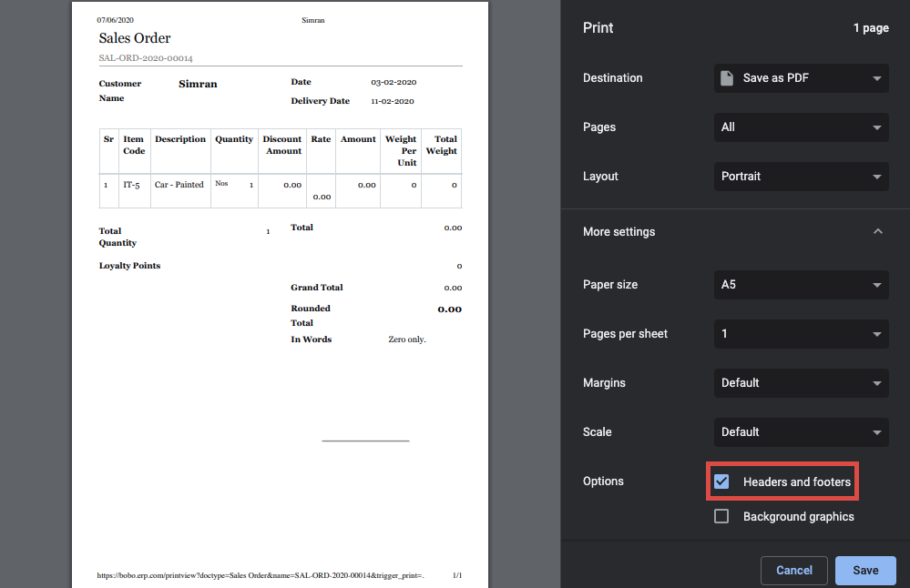Enable the Background graphics checkbox
The height and width of the screenshot is (588, 910).
[x=721, y=517]
